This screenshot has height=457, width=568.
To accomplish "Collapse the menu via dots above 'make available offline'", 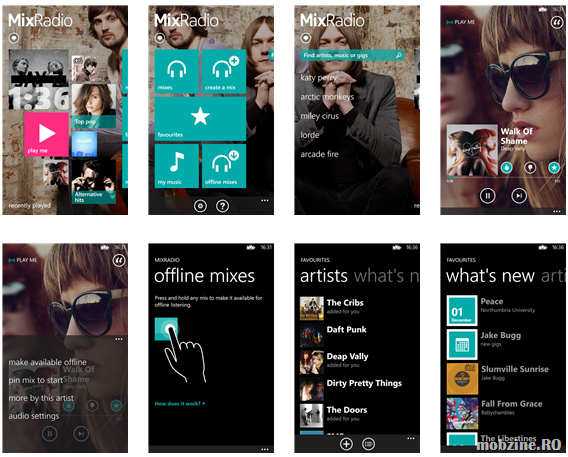I will [119, 339].
